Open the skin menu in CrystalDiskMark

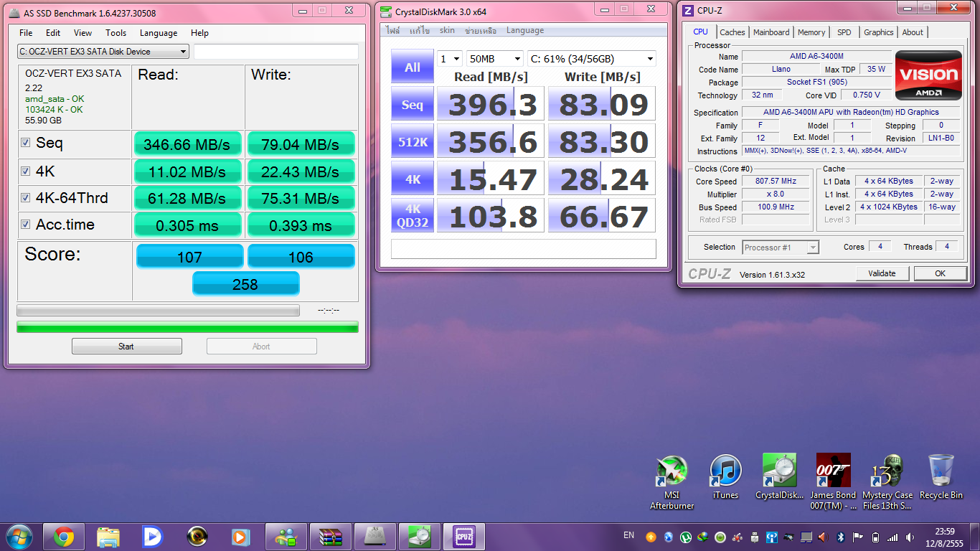447,30
